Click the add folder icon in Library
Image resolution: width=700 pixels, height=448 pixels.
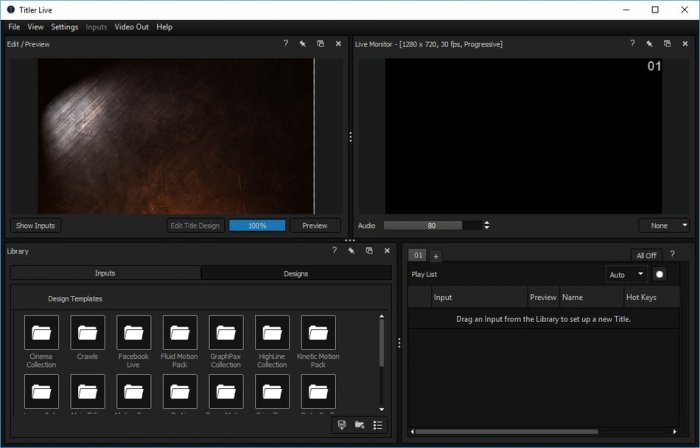click(360, 425)
